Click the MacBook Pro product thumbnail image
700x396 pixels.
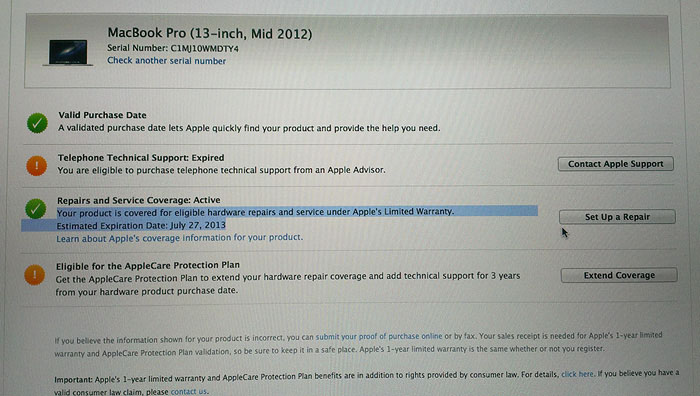(x=68, y=53)
